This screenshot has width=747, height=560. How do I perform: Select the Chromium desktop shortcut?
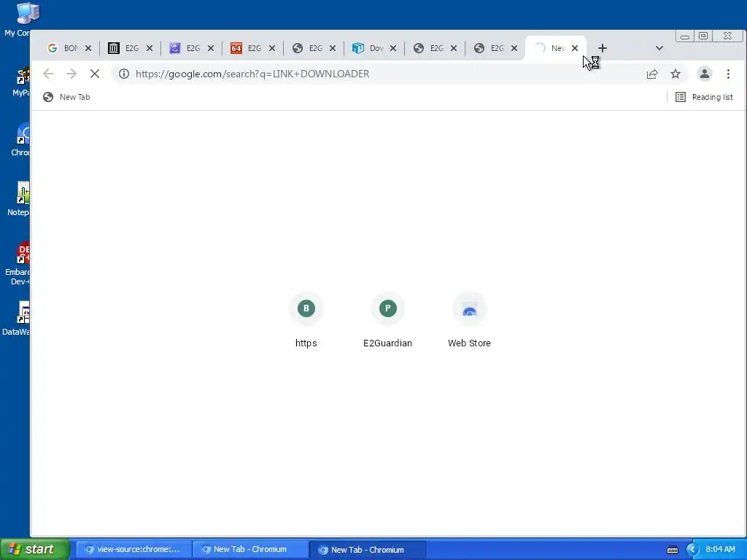(x=20, y=139)
